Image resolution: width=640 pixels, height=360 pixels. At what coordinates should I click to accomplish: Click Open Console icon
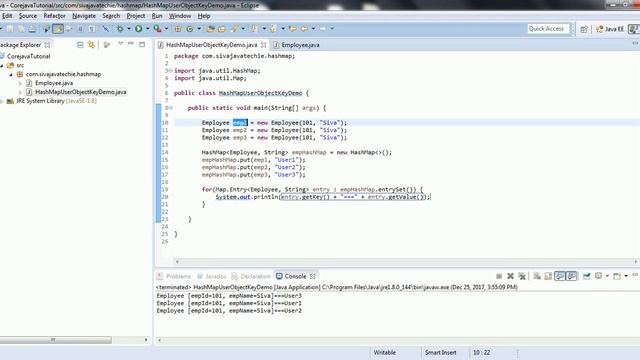[x=617, y=276]
